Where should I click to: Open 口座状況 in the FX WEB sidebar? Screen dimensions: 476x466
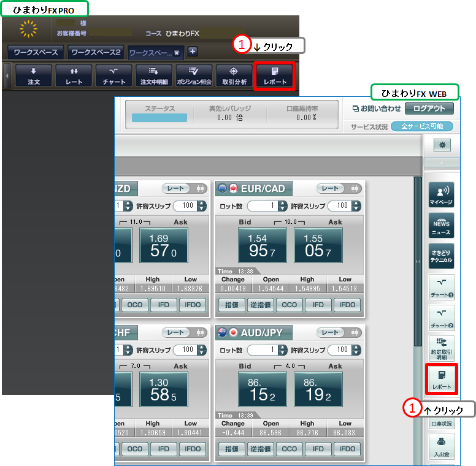(x=442, y=424)
